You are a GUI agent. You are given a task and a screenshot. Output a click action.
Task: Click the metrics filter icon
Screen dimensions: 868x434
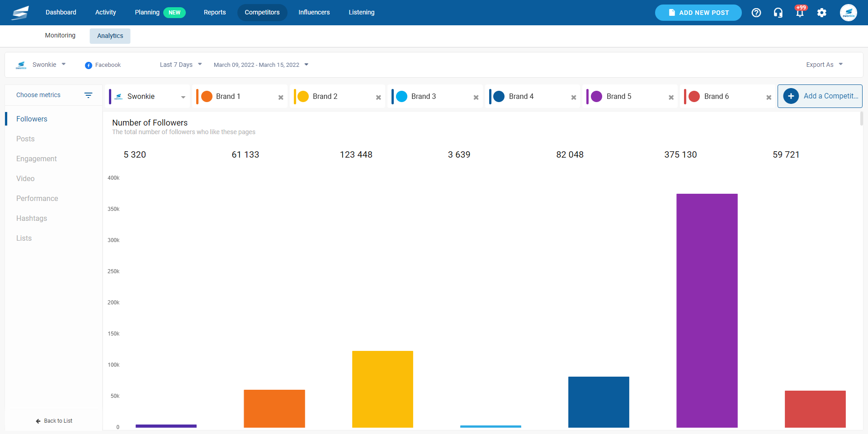(88, 95)
